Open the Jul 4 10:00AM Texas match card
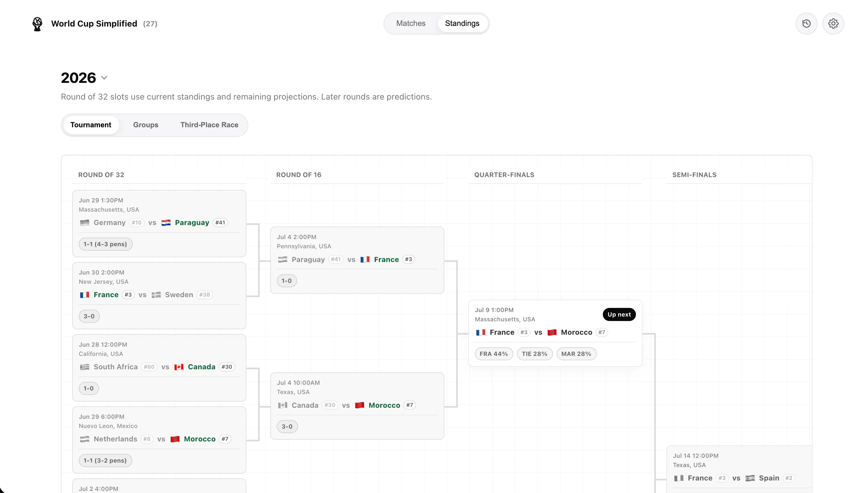Image resolution: width=868 pixels, height=493 pixels. tap(357, 406)
